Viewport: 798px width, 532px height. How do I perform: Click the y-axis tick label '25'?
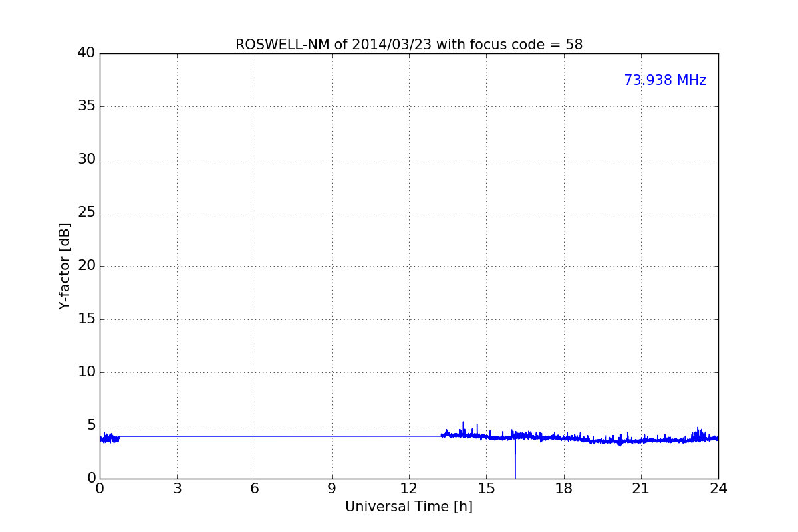[86, 212]
